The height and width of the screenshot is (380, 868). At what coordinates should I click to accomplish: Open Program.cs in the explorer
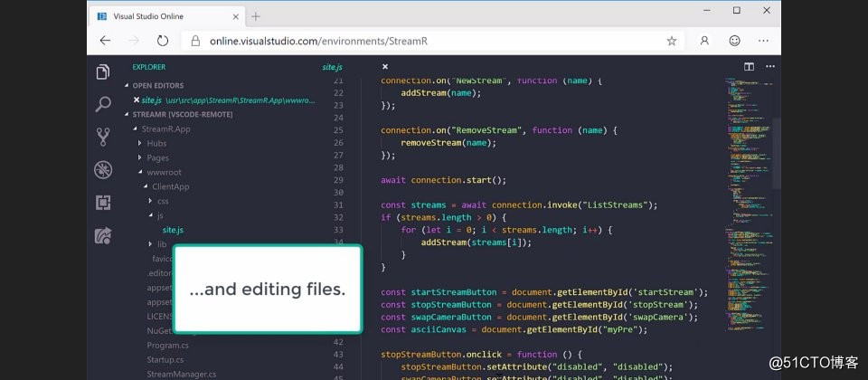168,345
